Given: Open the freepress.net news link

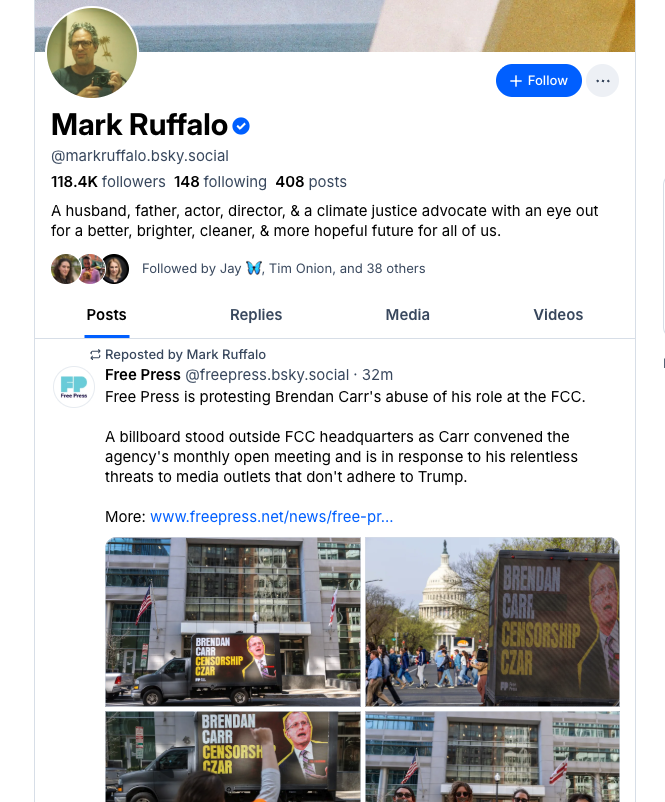Looking at the screenshot, I should 271,517.
